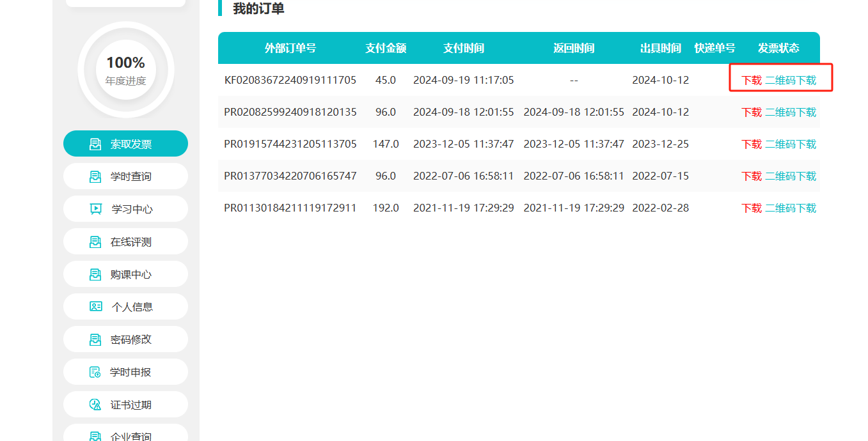The width and height of the screenshot is (868, 441).
Task: Click the 支付时间 column header
Action: pos(464,49)
